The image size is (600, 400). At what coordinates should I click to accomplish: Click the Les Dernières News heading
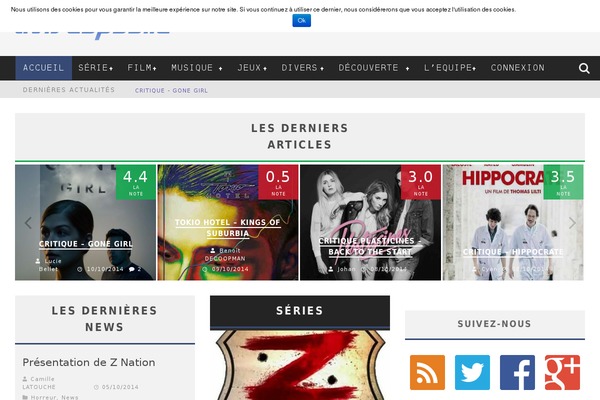(x=104, y=319)
